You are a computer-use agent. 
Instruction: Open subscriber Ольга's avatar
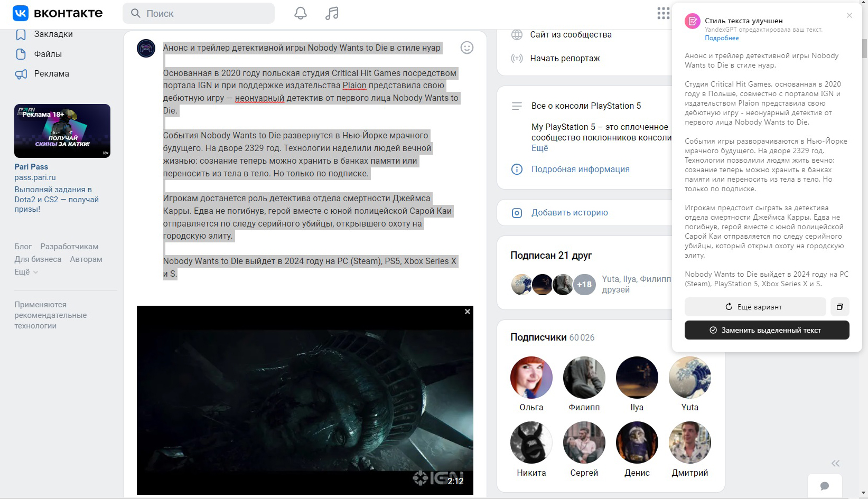pos(531,378)
